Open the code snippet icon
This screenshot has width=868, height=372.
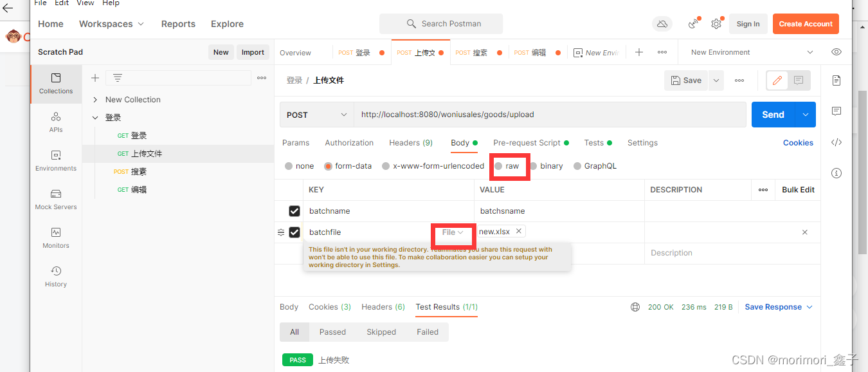[x=836, y=142]
